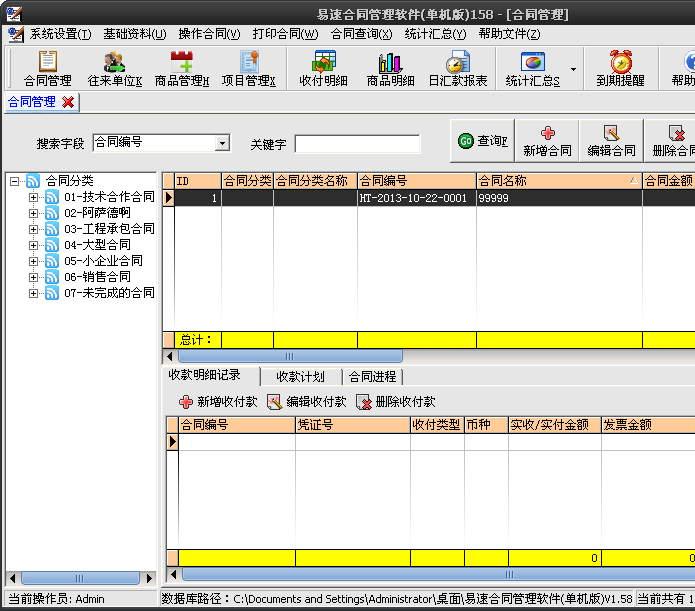Expand the 06-销售合同 node

click(x=33, y=277)
